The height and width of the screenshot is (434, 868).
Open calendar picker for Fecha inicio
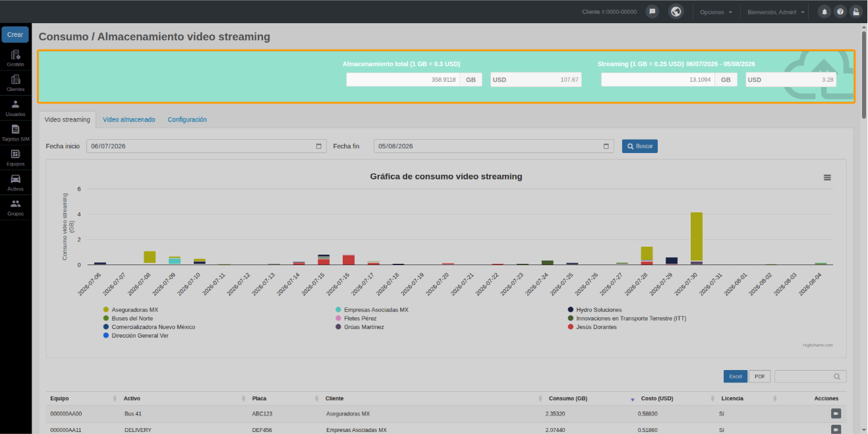point(319,146)
